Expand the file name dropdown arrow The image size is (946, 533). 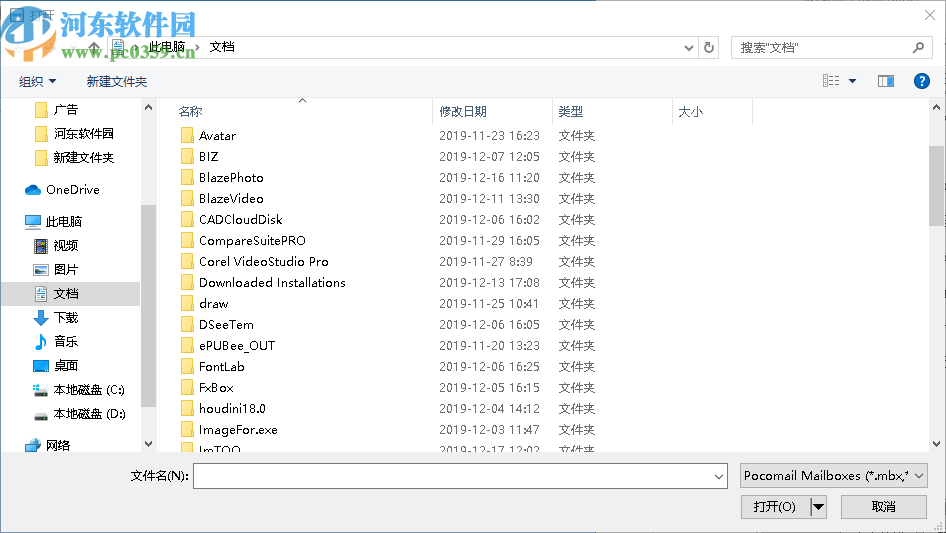719,477
